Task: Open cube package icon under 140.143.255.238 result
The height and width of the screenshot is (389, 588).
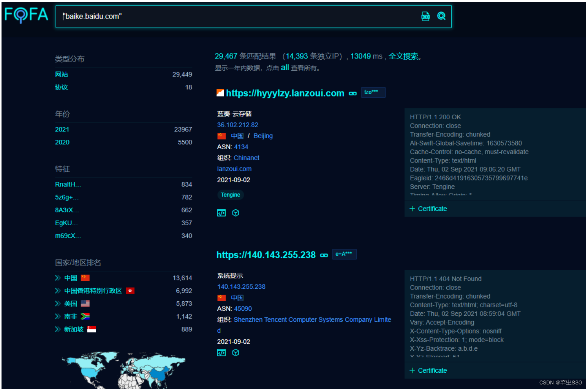Action: [236, 353]
